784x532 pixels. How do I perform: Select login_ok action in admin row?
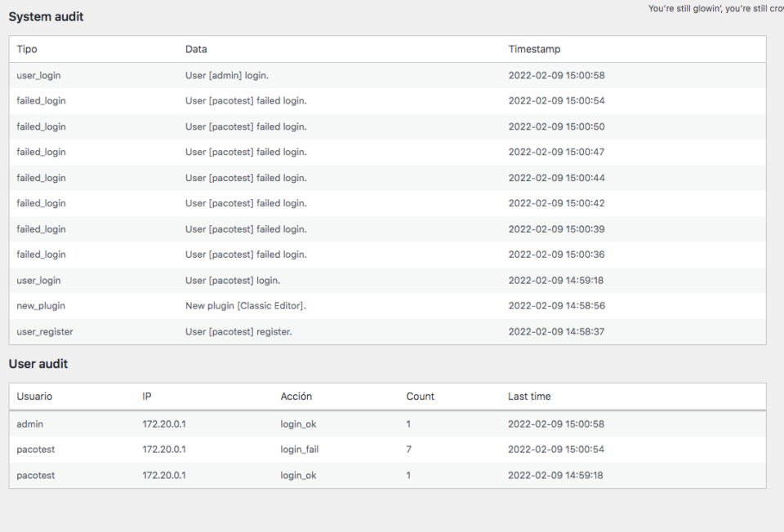point(299,424)
